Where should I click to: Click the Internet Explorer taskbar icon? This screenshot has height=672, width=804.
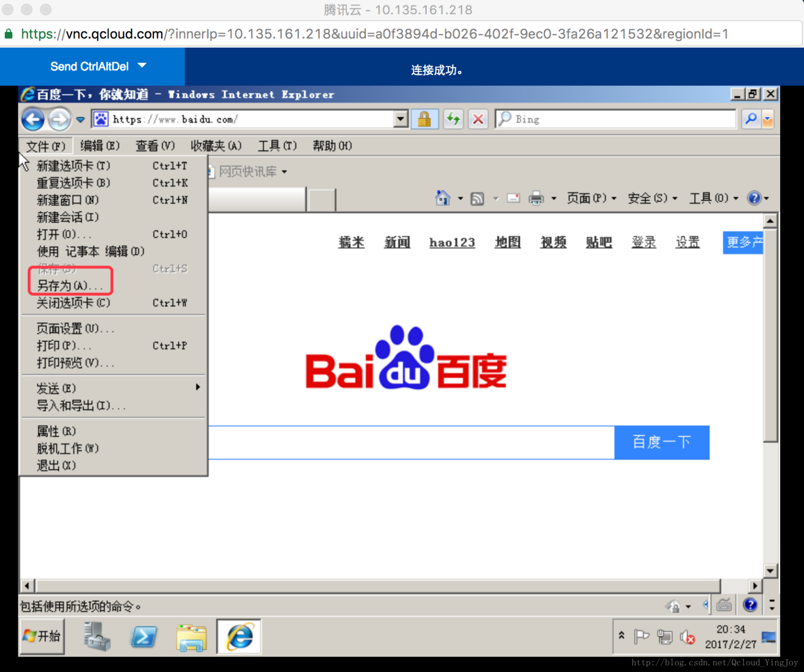(x=239, y=636)
